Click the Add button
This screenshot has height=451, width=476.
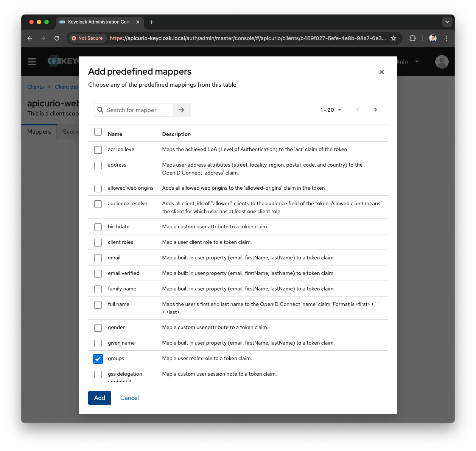point(100,398)
